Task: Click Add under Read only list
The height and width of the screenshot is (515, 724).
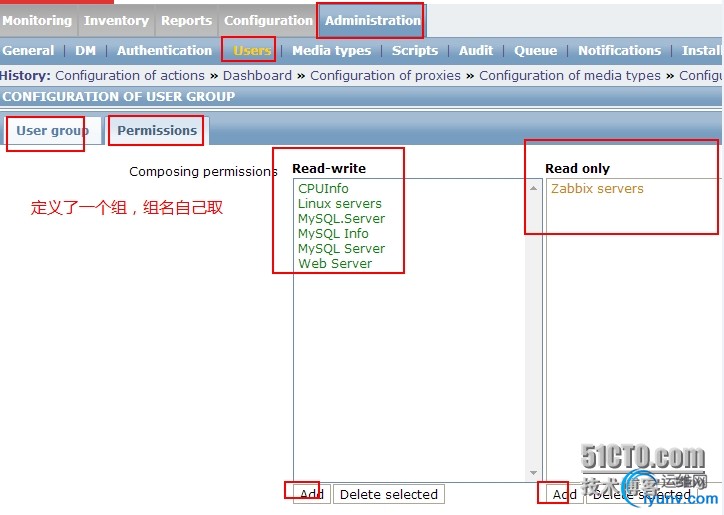Action: pyautogui.click(x=565, y=494)
